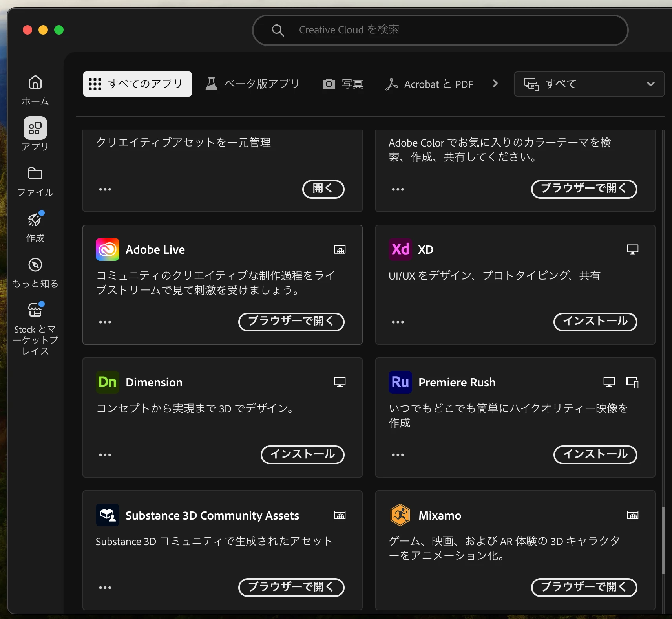The height and width of the screenshot is (619, 672).
Task: Click the desktop platform icon on XD card
Action: (633, 249)
